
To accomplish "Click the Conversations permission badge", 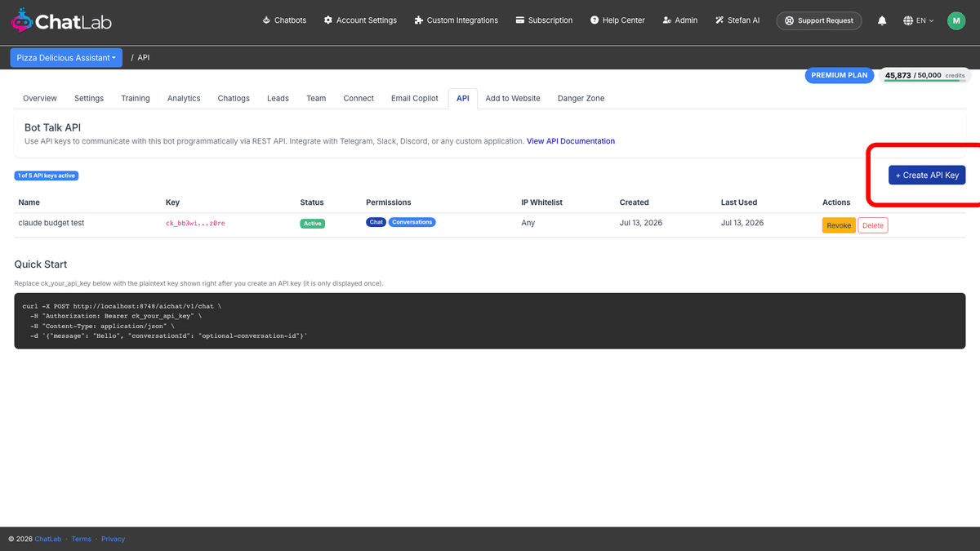I will [412, 222].
